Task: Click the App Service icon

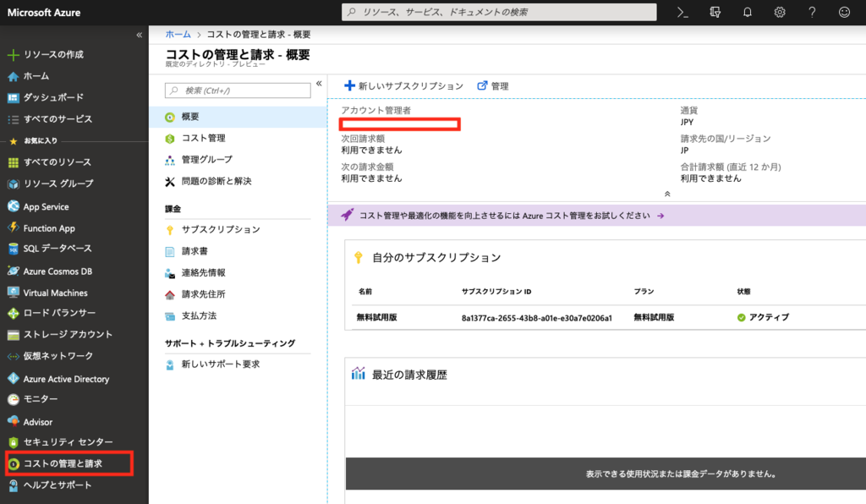Action: [x=14, y=206]
